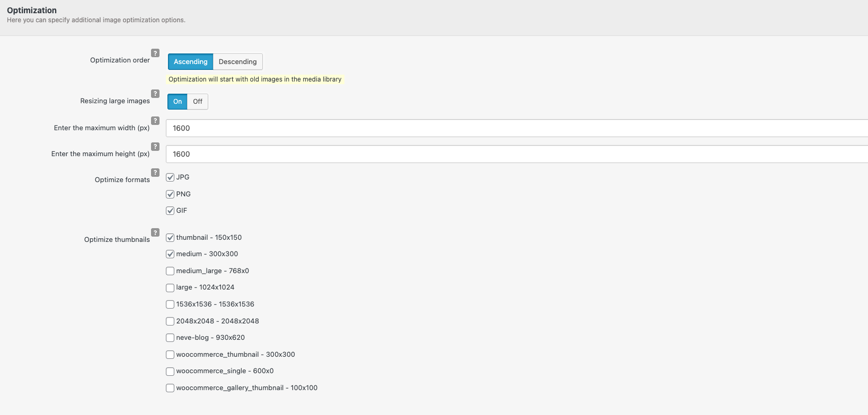Click the 'Enter the maximum width (px)' label
This screenshot has width=868, height=415.
(102, 128)
